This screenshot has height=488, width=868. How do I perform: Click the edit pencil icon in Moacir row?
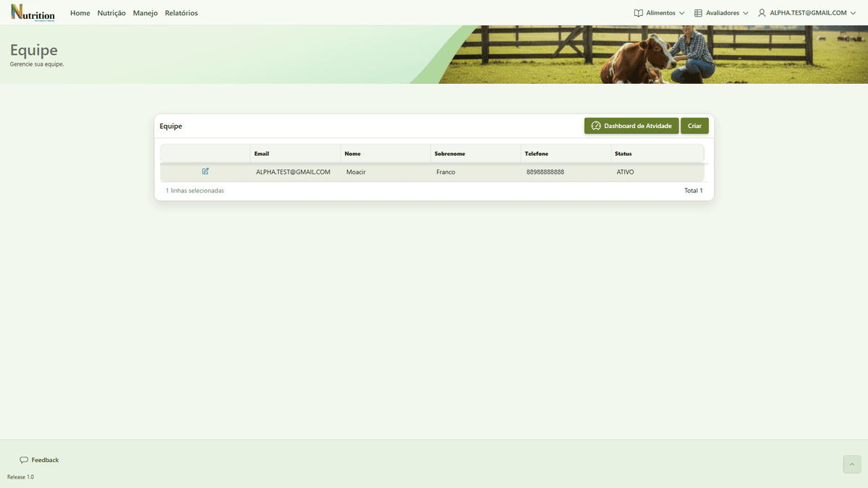coord(205,171)
